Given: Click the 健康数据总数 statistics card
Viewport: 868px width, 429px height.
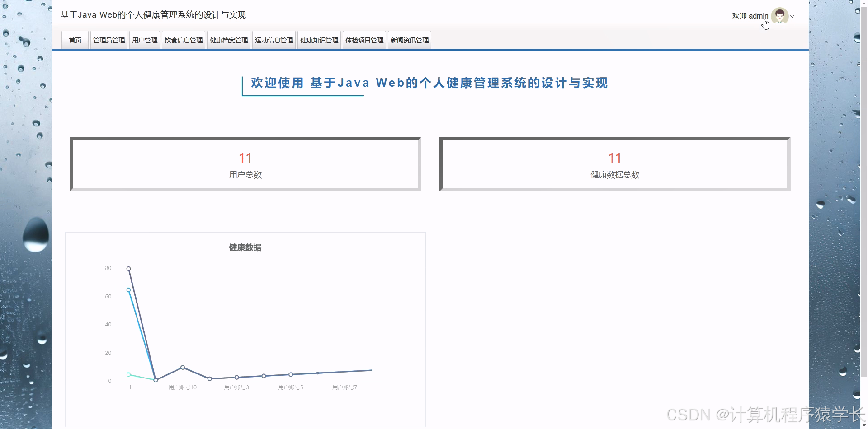Looking at the screenshot, I should point(614,164).
